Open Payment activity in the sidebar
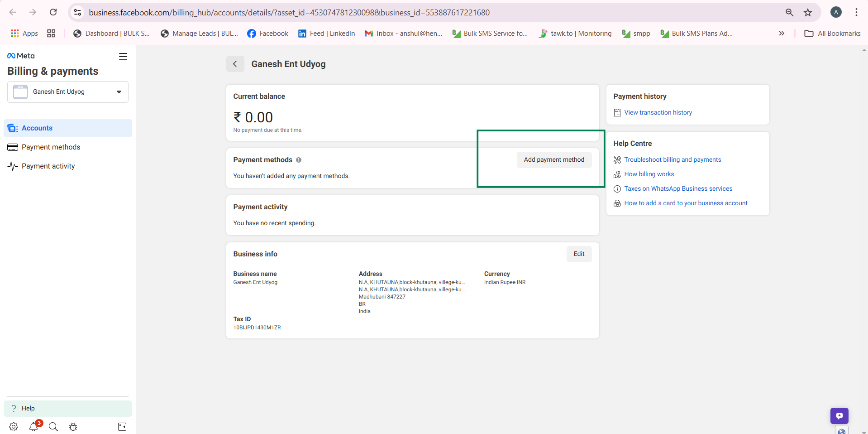Screen dimensions: 868x434 point(68,166)
